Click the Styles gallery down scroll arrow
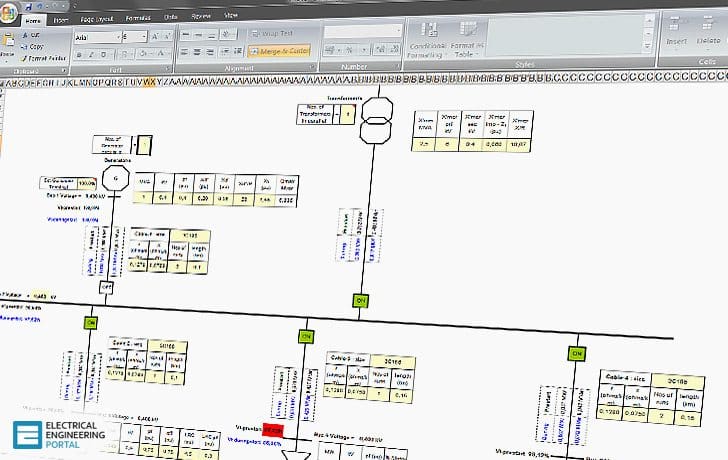Image resolution: width=728 pixels, height=460 pixels. point(648,33)
